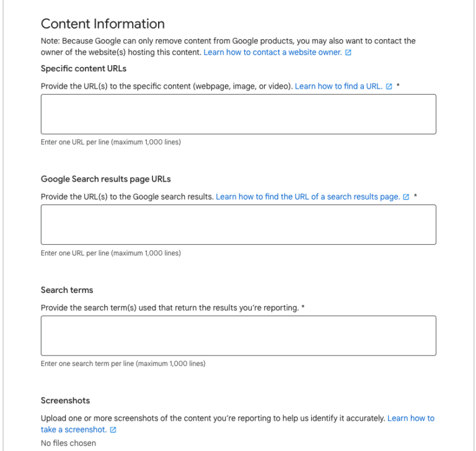The width and height of the screenshot is (476, 451).
Task: Click the 'Content Information' heading
Action: tap(103, 24)
